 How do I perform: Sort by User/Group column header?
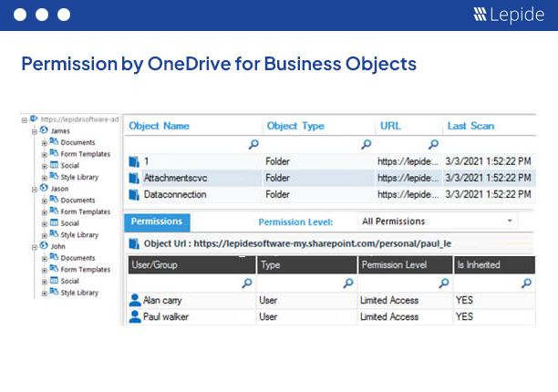pyautogui.click(x=191, y=265)
